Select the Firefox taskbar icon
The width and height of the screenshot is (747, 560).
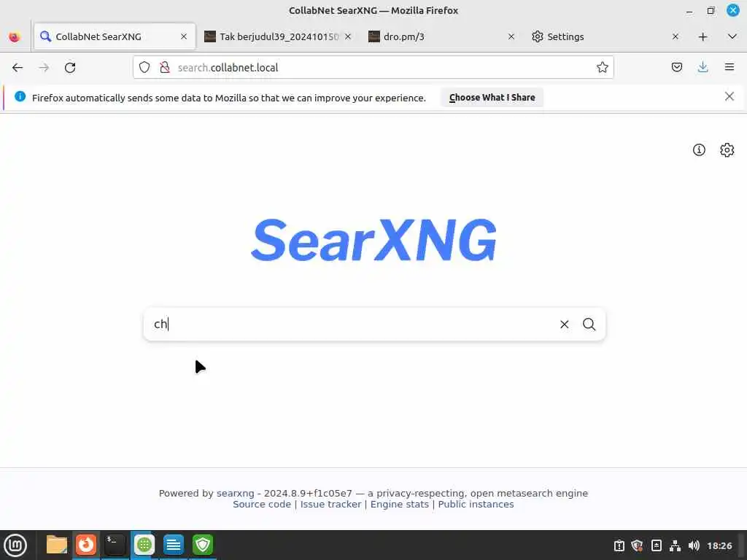click(86, 545)
